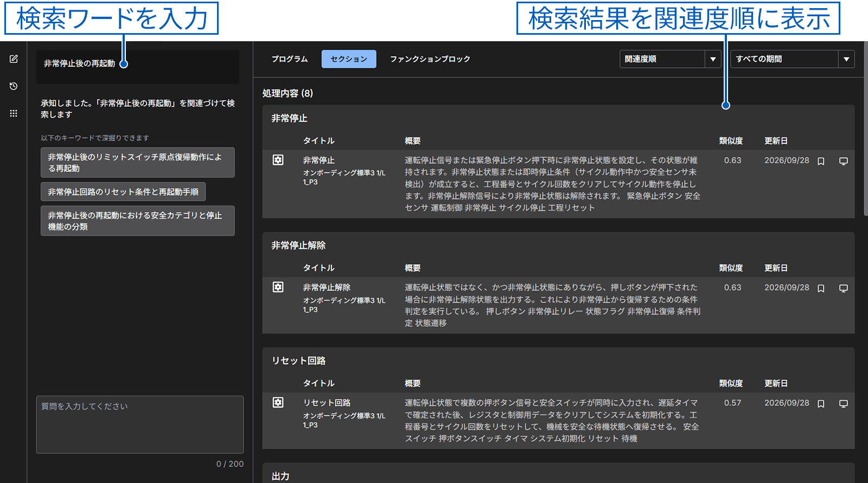Screen dimensions: 868x483
Task: Click the section icon beside 非常停止 row
Action: [x=278, y=160]
